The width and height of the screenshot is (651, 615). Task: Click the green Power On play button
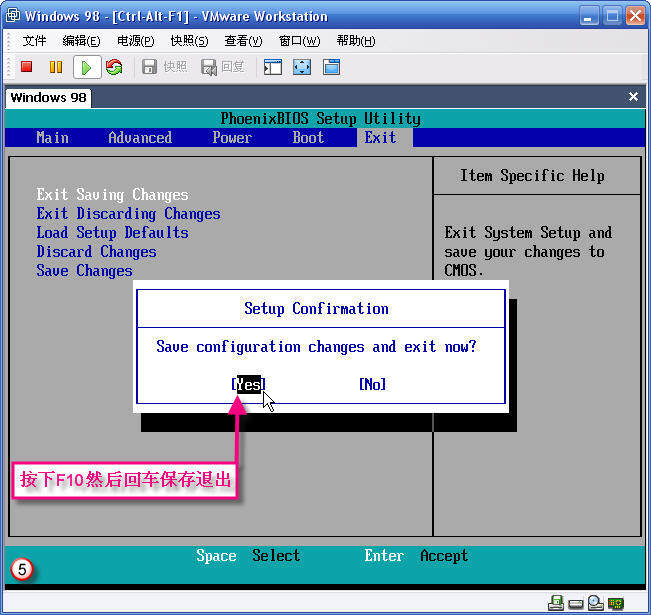(87, 67)
